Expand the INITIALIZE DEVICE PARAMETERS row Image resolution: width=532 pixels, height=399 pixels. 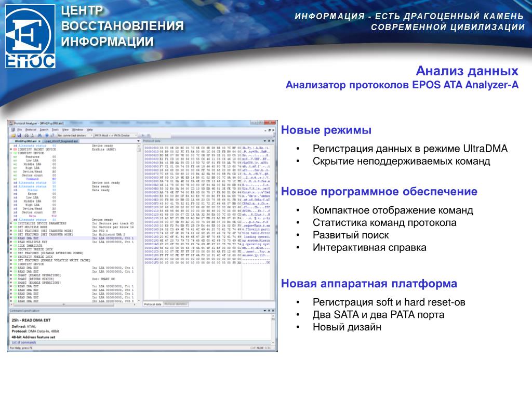click(11, 223)
